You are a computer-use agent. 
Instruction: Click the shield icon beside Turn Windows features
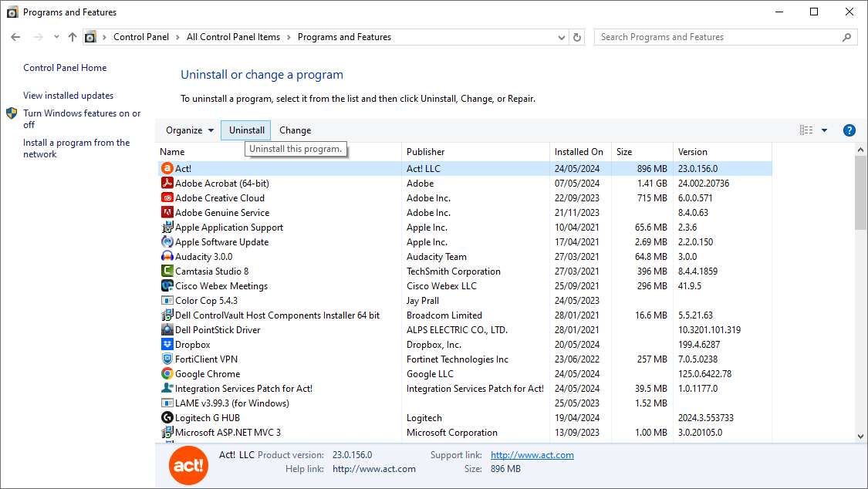click(x=10, y=112)
